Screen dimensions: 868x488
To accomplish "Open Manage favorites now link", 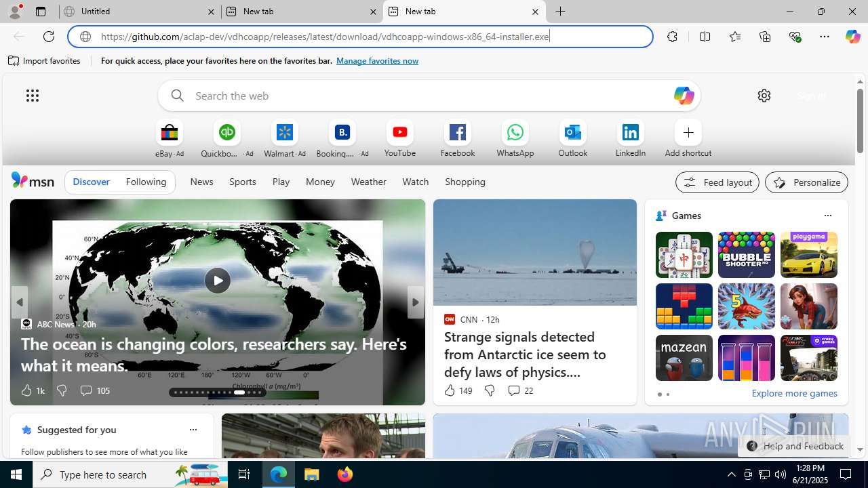I will point(377,61).
